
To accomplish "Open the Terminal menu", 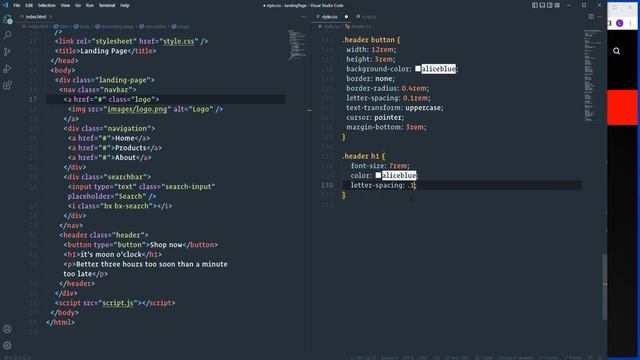I will click(x=107, y=5).
